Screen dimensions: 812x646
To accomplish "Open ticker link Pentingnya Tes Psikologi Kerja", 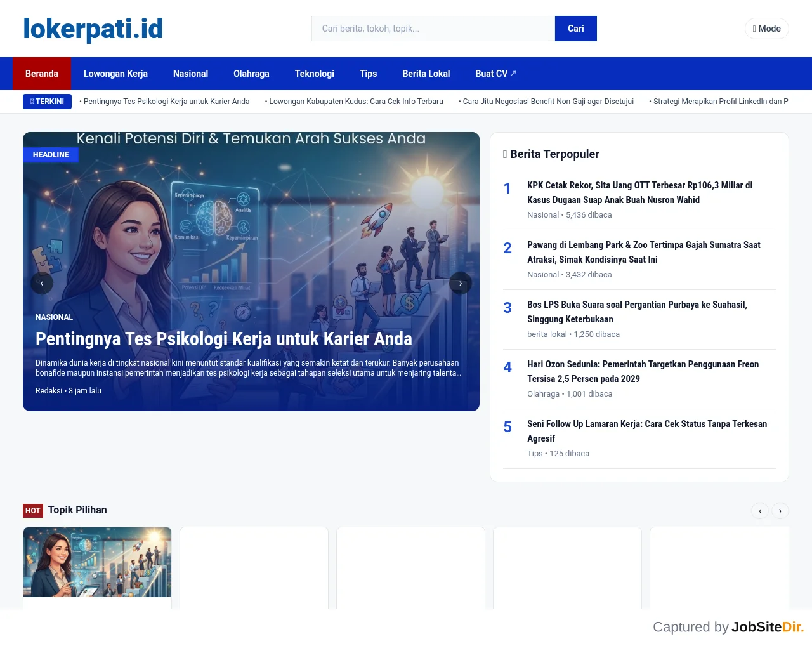I will (x=164, y=102).
